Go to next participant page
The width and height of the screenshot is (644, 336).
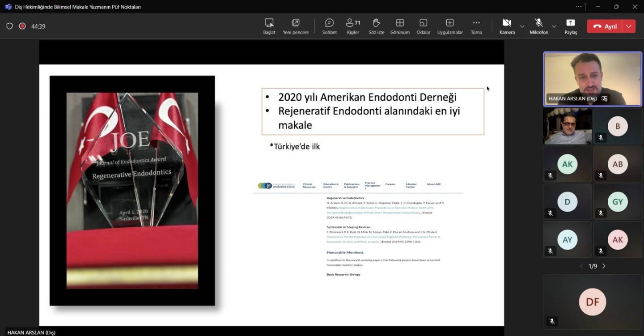[x=604, y=266]
